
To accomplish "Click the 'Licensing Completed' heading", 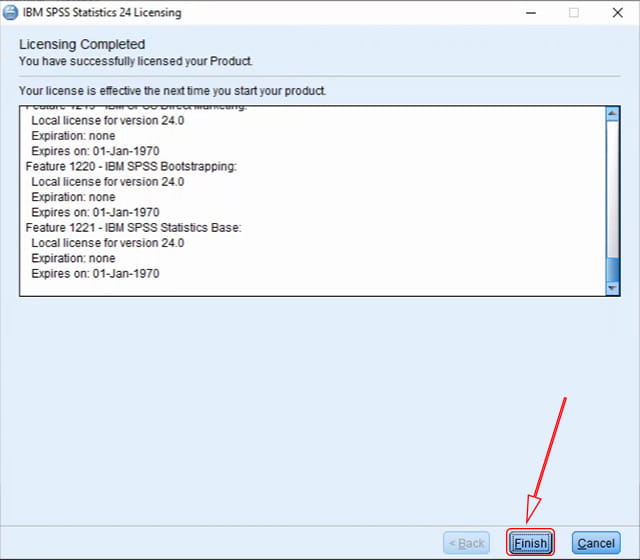I will [82, 44].
